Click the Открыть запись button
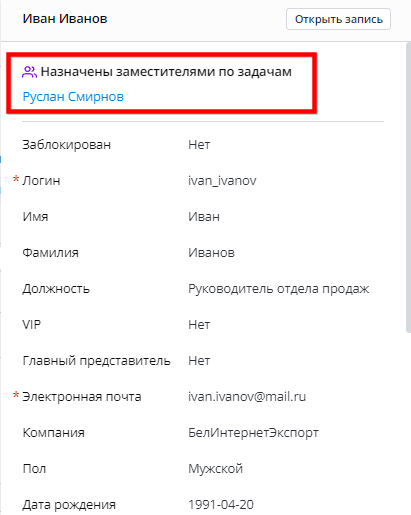 pyautogui.click(x=338, y=19)
